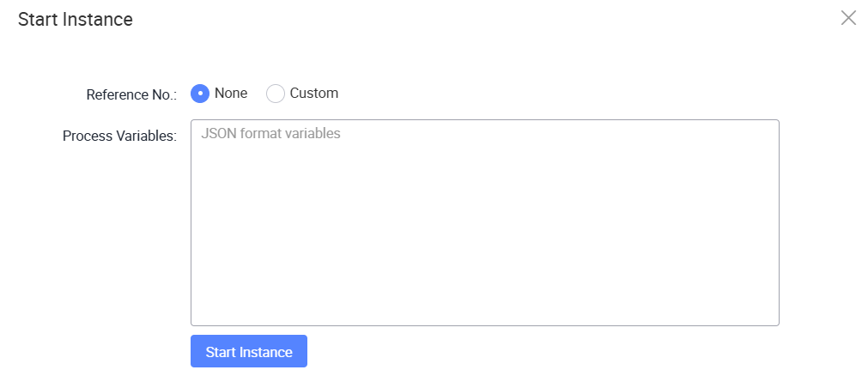This screenshot has height=376, width=868.
Task: Close the Start Instance dialog
Action: pyautogui.click(x=848, y=18)
